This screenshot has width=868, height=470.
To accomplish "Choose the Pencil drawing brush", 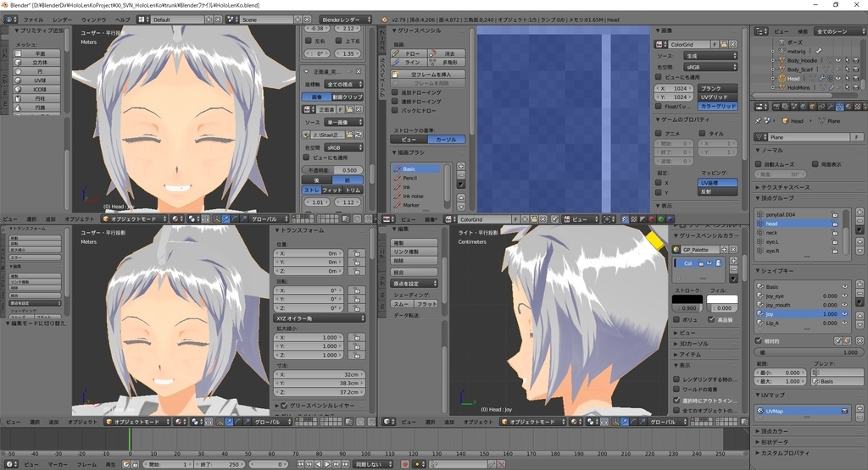I will coord(417,178).
